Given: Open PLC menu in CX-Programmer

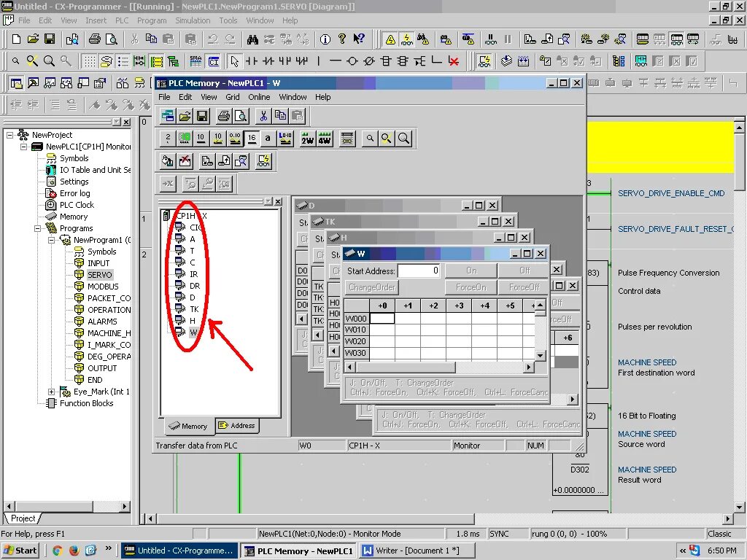Looking at the screenshot, I should click(x=122, y=20).
